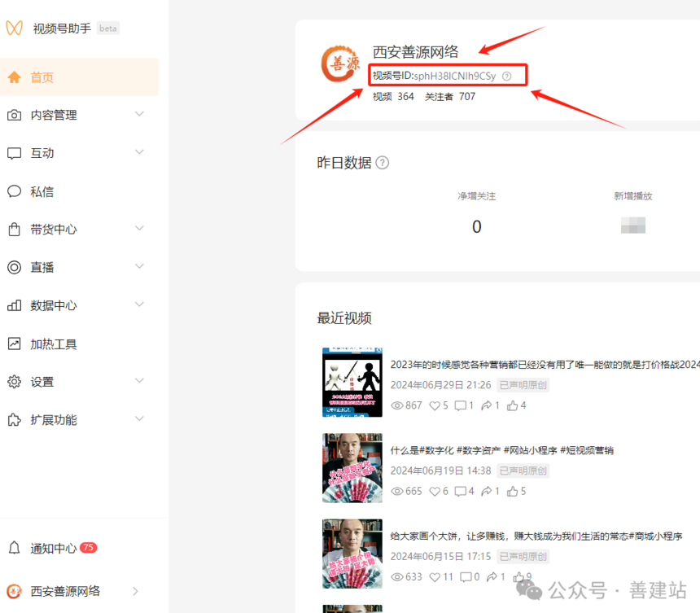Viewport: 700px width, 613px height.
Task: Click the views eye icon showing 867
Action: coord(397,405)
